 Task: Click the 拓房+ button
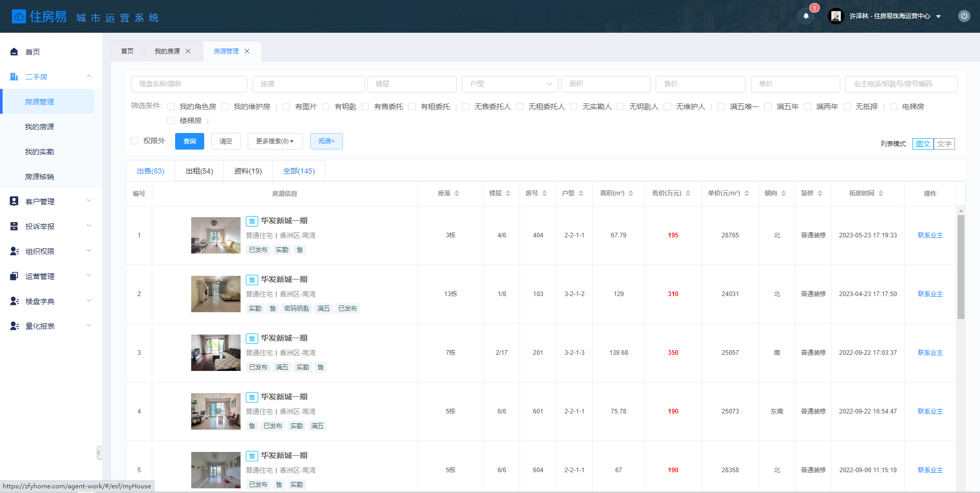(x=326, y=141)
